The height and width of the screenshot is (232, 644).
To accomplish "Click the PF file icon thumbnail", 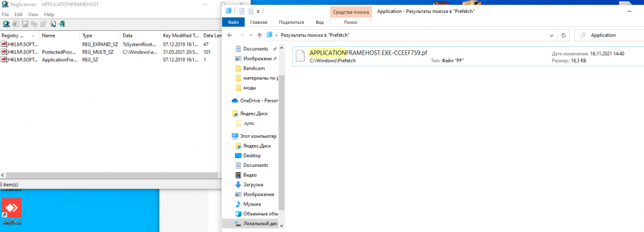I will point(301,56).
